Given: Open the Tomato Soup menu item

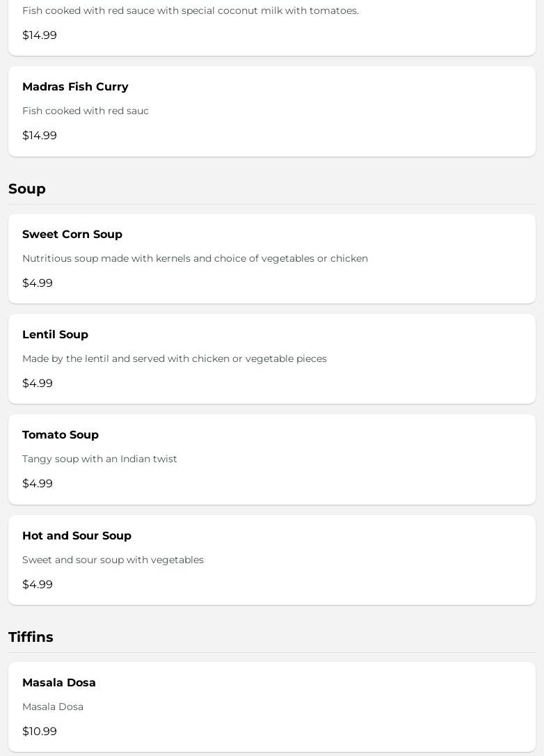Looking at the screenshot, I should click(61, 435).
